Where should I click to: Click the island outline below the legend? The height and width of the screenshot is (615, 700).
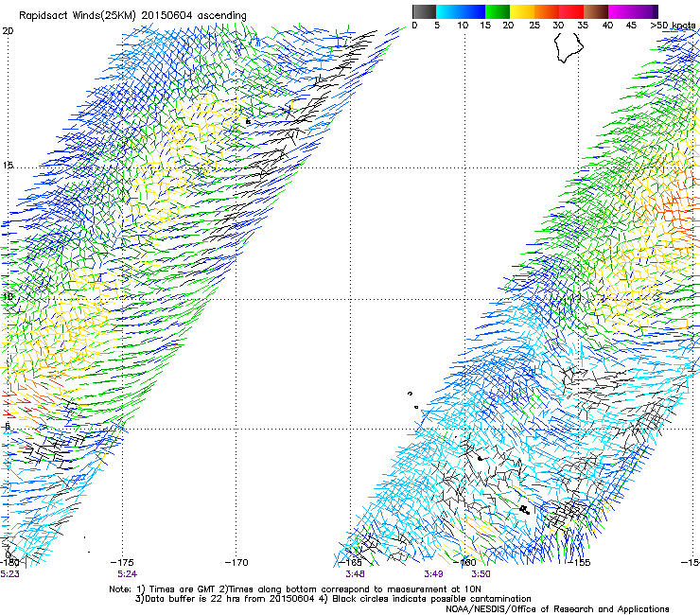569,47
